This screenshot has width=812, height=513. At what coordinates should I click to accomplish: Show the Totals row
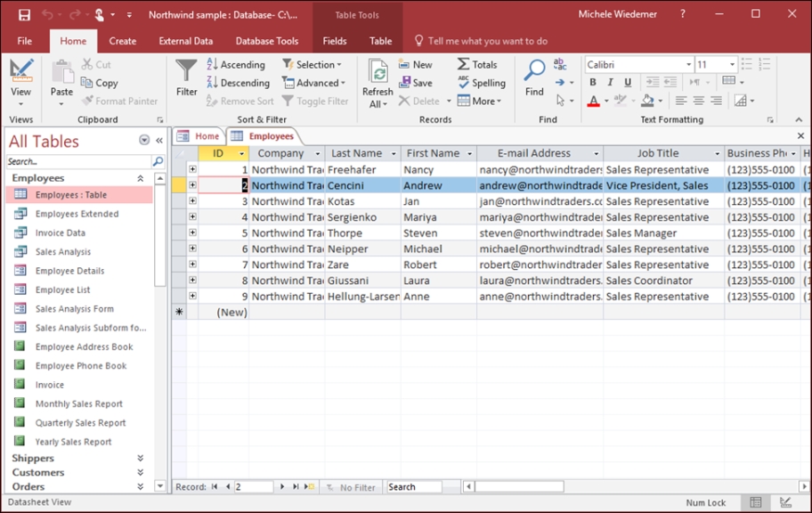click(x=477, y=64)
